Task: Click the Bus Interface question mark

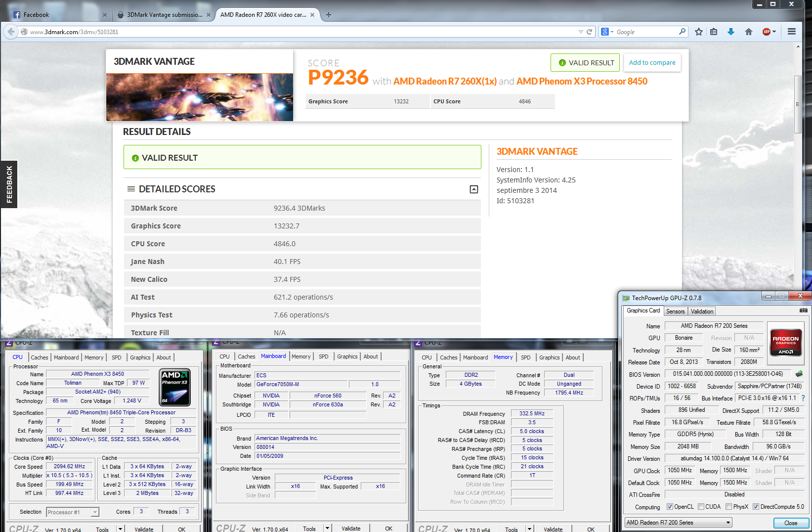Action: coord(803,398)
